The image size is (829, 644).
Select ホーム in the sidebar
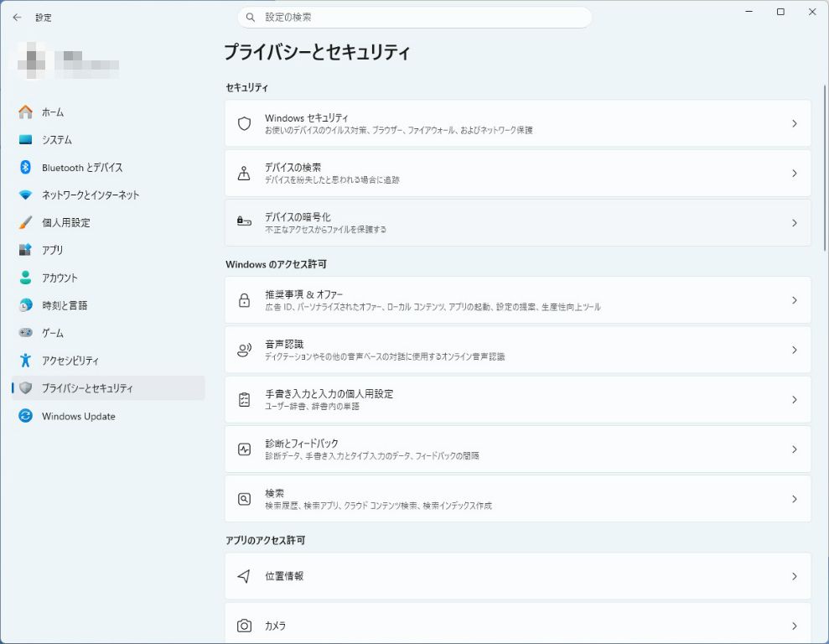pos(108,112)
